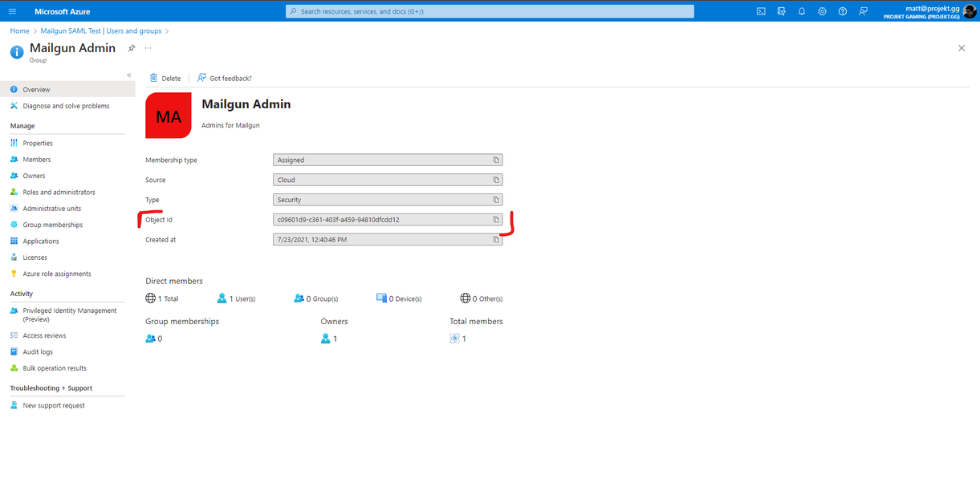Open the help question mark icon

(x=843, y=11)
